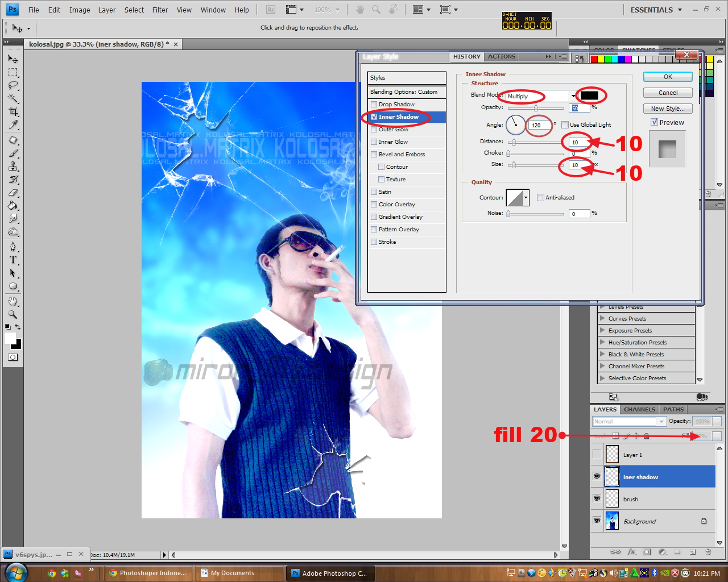
Task: Expand Curves Presets
Action: [602, 318]
